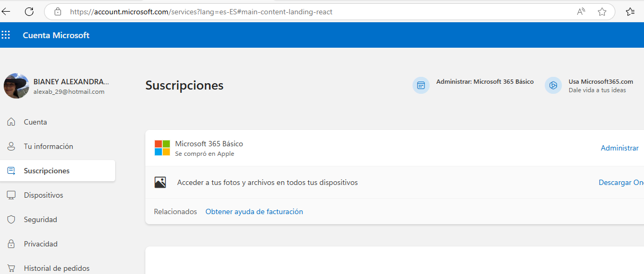Click the Dale vida a tus ideas text
The height and width of the screenshot is (274, 644).
coord(597,90)
